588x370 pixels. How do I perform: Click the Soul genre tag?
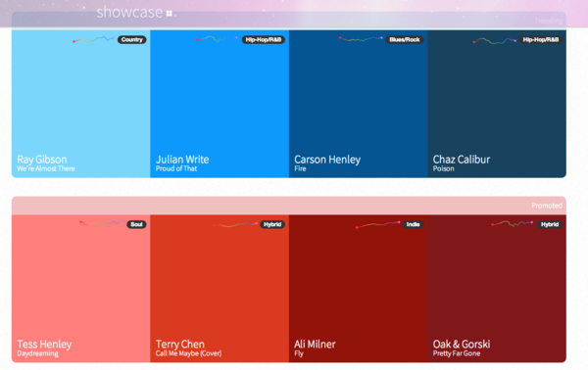pos(136,224)
